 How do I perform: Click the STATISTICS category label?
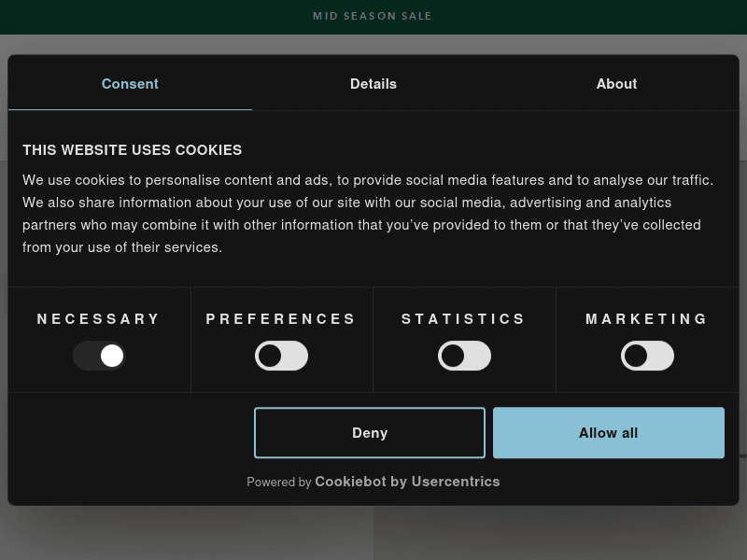[x=464, y=319]
